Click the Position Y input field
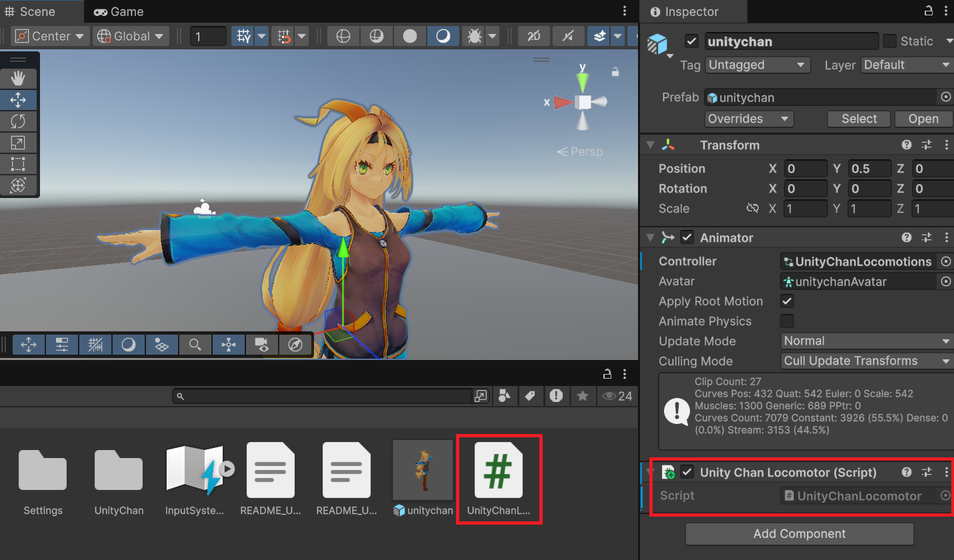Viewport: 954px width, 560px height. tap(869, 169)
